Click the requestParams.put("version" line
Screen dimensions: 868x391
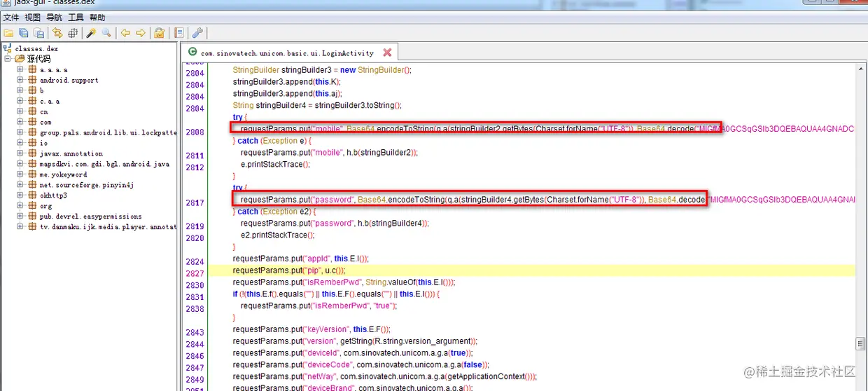[x=354, y=341]
